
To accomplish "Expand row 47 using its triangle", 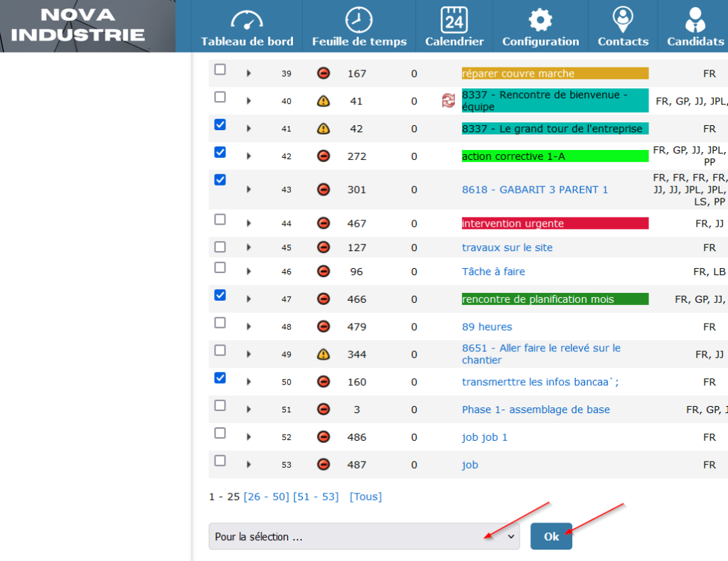I will pyautogui.click(x=249, y=299).
